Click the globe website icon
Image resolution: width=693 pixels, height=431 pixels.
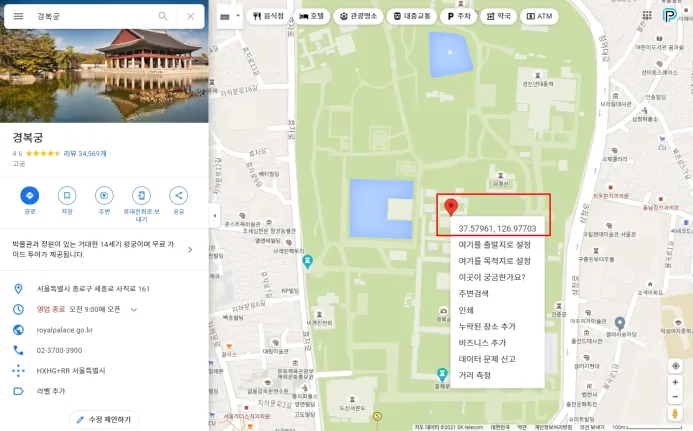pyautogui.click(x=18, y=330)
